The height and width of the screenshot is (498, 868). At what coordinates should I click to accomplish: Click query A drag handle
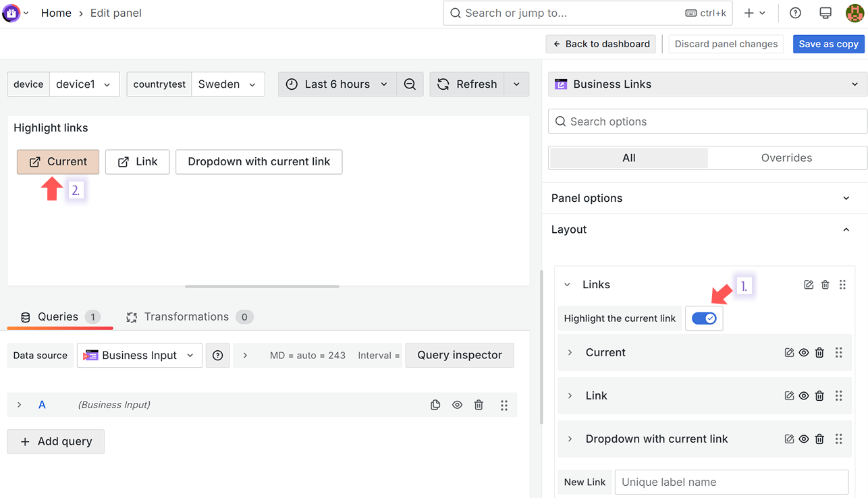[504, 405]
